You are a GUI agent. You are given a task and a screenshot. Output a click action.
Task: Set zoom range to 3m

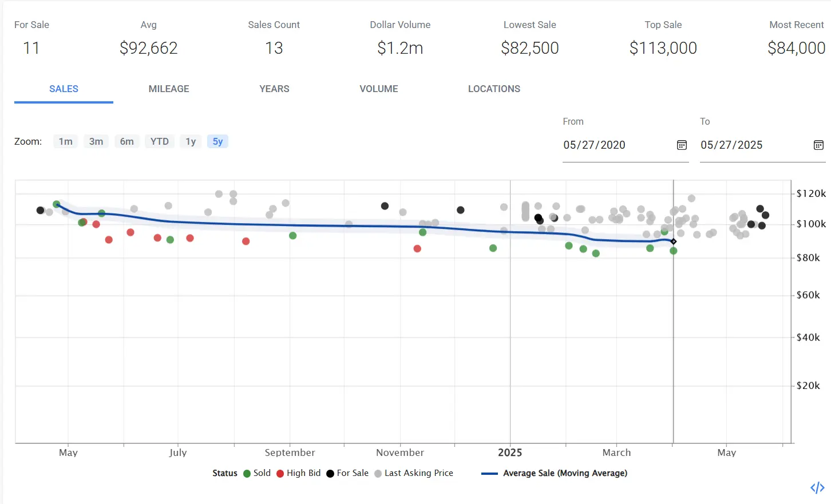point(96,141)
